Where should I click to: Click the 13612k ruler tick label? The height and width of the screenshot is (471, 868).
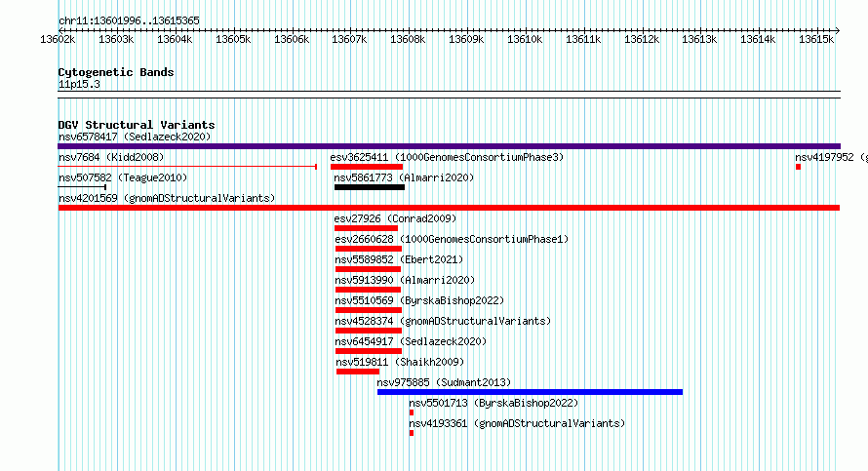point(642,40)
